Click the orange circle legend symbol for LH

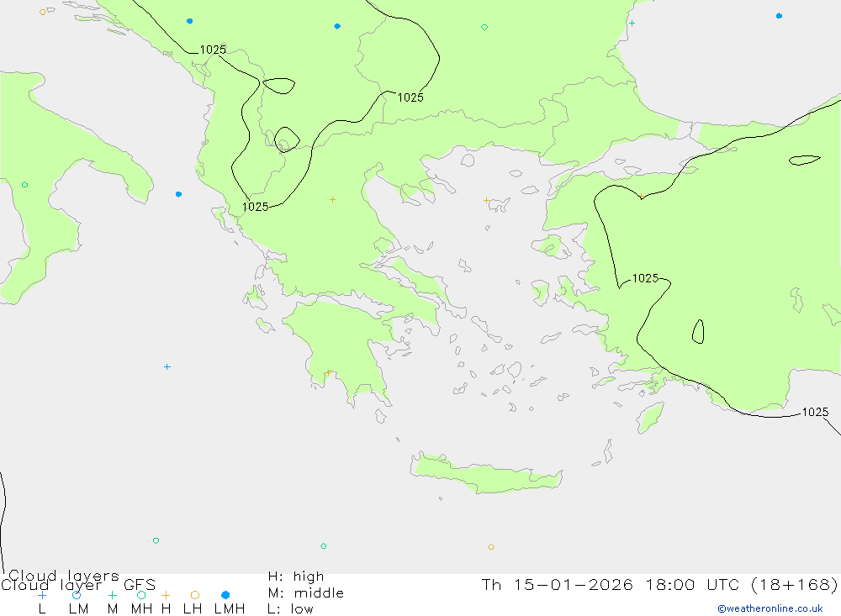point(195,595)
